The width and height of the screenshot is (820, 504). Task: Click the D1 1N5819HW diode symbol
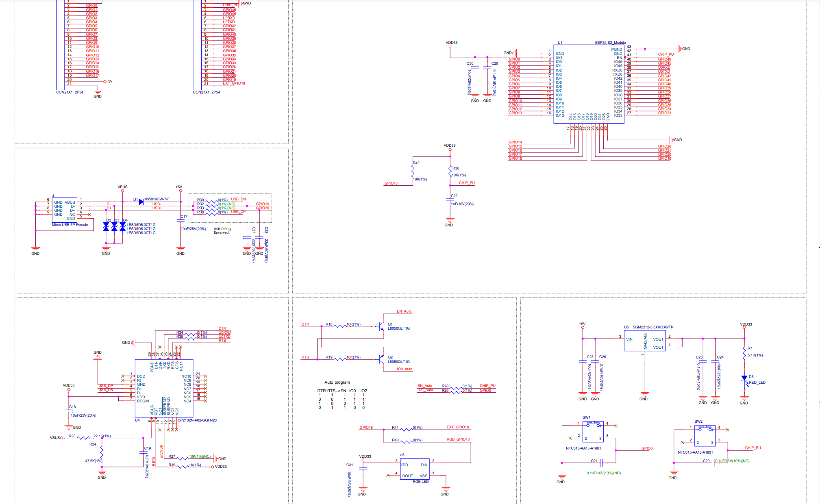coord(141,202)
